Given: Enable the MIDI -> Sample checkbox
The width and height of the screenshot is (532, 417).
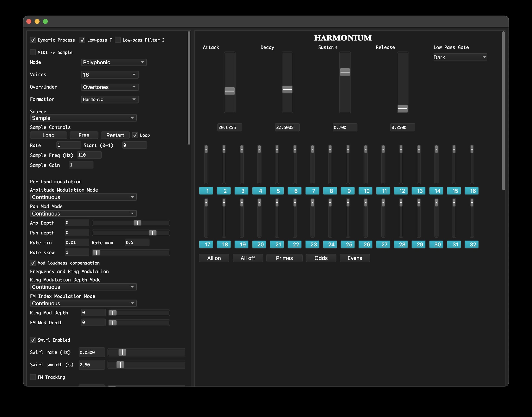Looking at the screenshot, I should 33,52.
